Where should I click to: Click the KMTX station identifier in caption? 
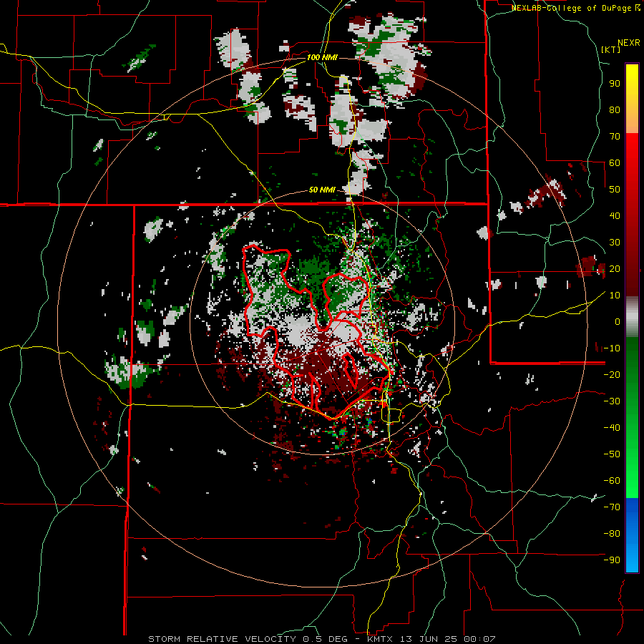point(381,639)
